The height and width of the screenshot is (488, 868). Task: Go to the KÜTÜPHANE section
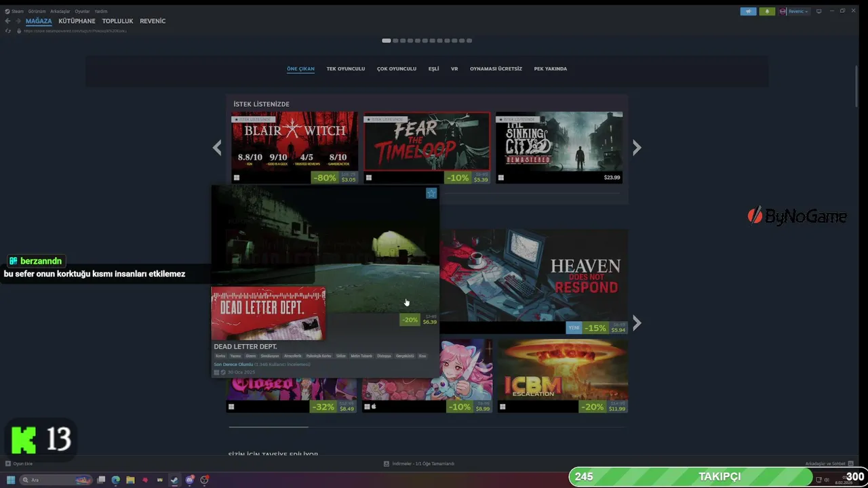click(77, 21)
